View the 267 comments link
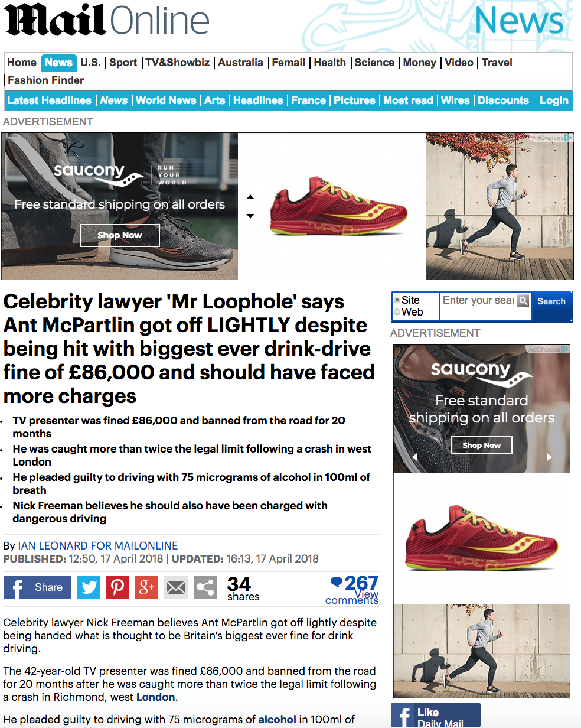This screenshot has height=728, width=581. [353, 590]
